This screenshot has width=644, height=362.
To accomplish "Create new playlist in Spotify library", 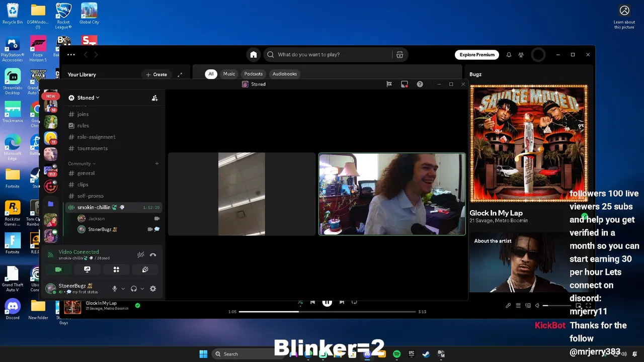I will pos(156,74).
